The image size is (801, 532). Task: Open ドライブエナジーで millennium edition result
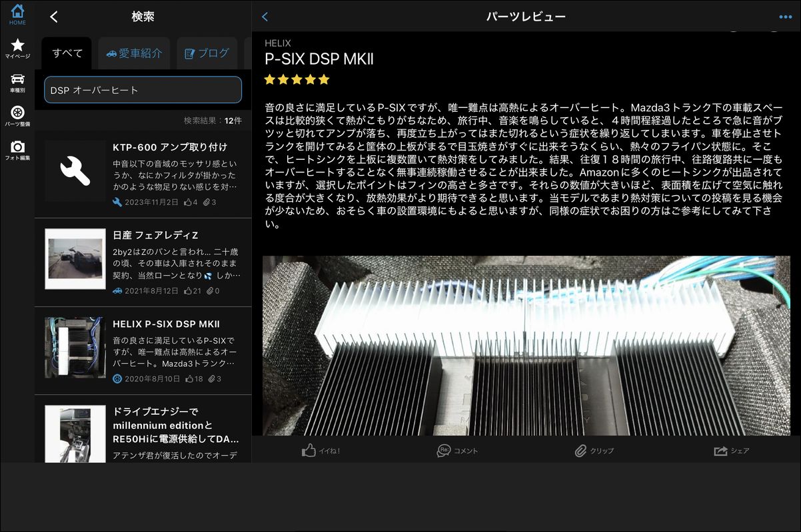pyautogui.click(x=143, y=429)
